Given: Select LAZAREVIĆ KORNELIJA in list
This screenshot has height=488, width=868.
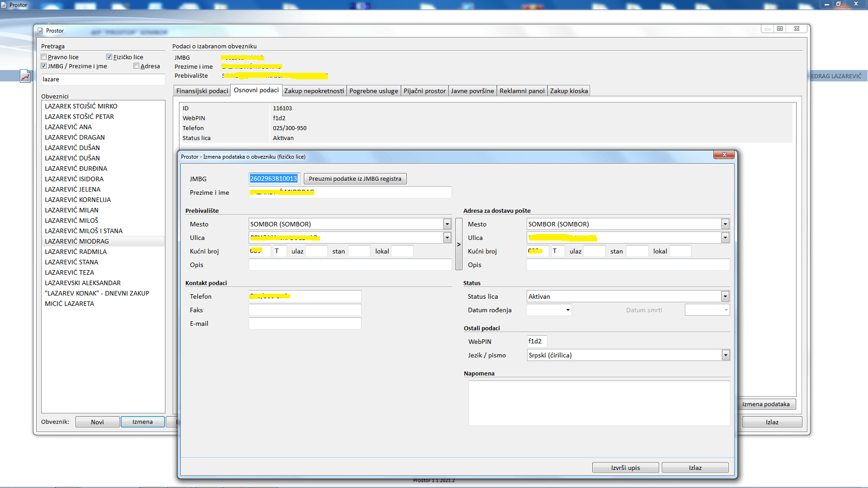Looking at the screenshot, I should click(x=103, y=199).
